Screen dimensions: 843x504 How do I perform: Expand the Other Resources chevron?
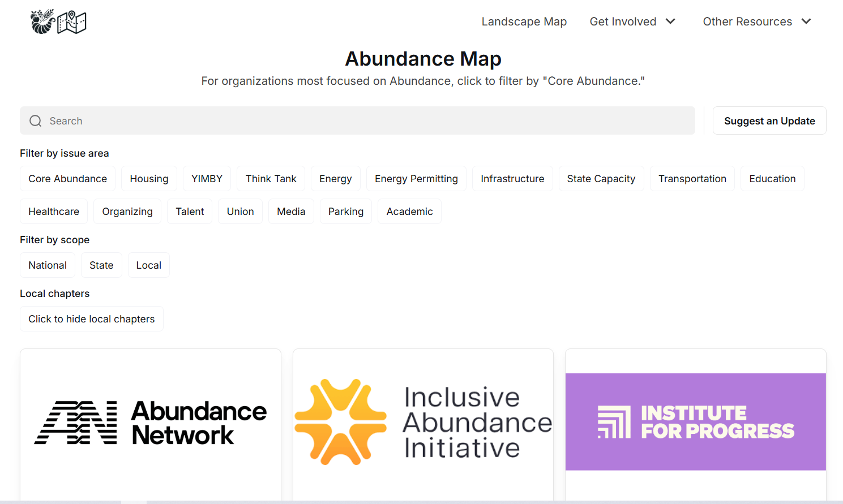click(806, 21)
